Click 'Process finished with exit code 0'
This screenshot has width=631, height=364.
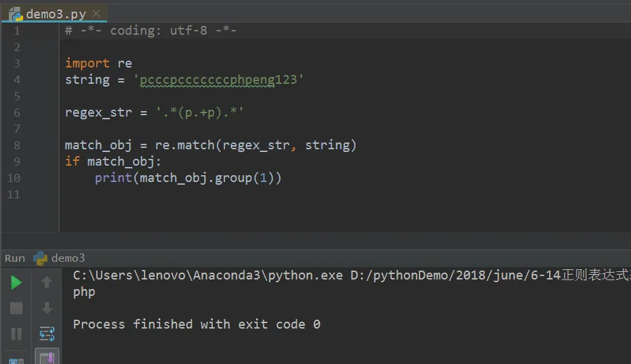point(196,324)
